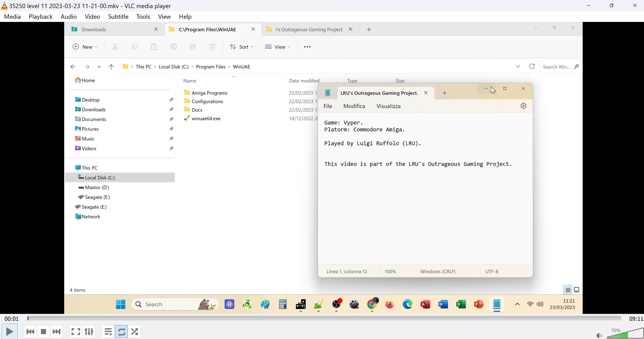The height and width of the screenshot is (339, 644).
Task: Toggle VLC shuffle/random playback
Action: tap(134, 331)
